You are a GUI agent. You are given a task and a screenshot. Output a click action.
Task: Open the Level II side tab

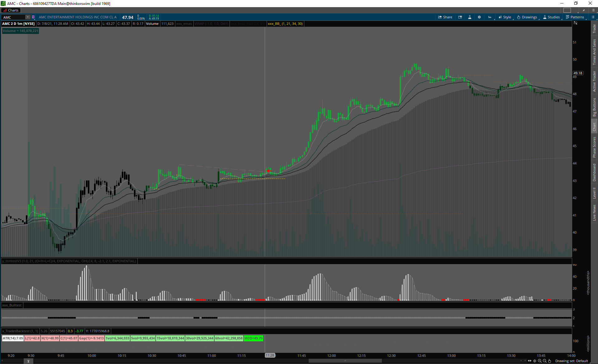point(594,193)
